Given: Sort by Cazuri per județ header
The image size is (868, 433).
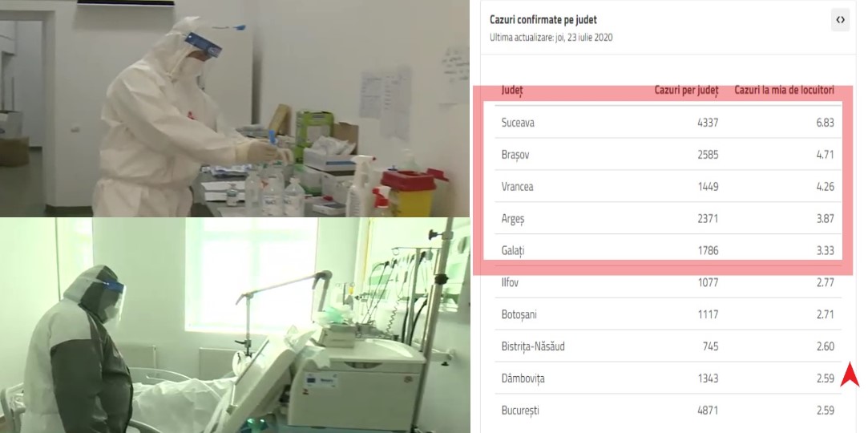Looking at the screenshot, I should 686,91.
